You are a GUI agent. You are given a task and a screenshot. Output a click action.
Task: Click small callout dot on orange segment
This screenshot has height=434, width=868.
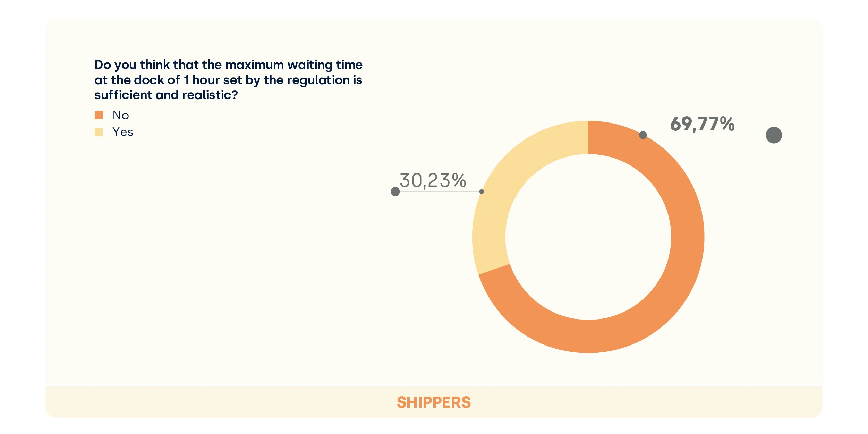point(643,135)
